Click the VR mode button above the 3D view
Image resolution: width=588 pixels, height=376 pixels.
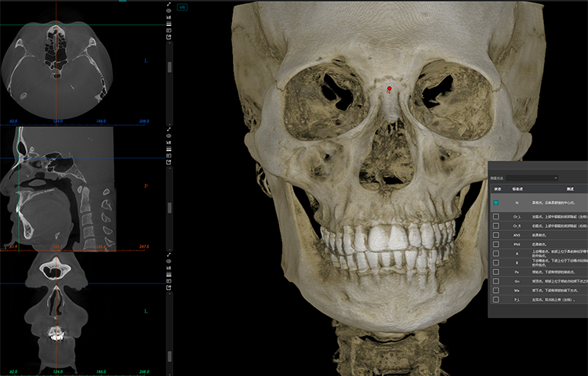tap(182, 6)
